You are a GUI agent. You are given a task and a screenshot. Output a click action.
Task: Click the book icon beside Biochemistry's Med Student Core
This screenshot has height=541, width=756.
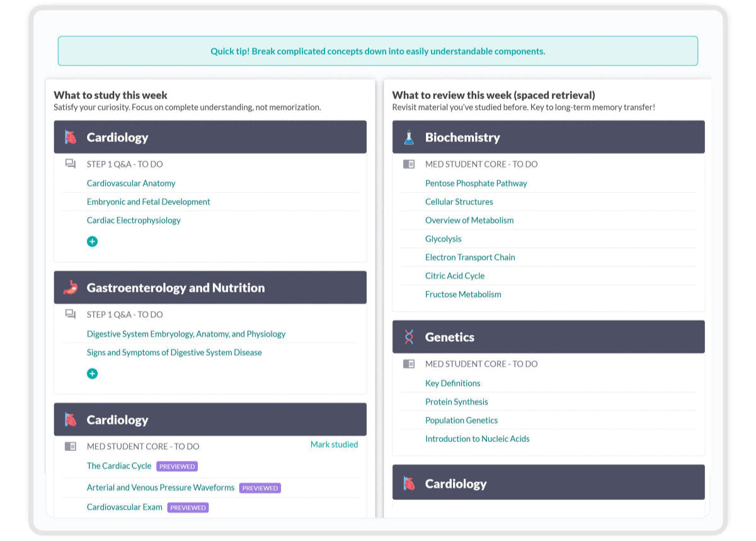click(x=409, y=164)
